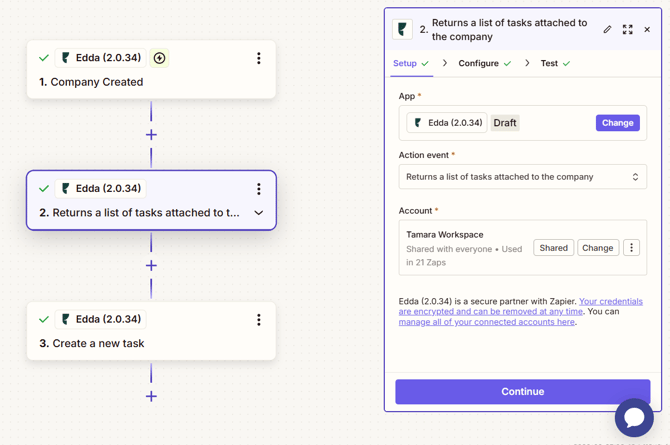Add a step between steps 1 and 2
670x445 pixels.
[x=151, y=134]
